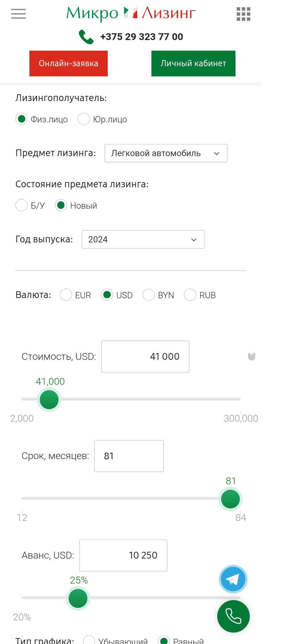The height and width of the screenshot is (644, 281).
Task: Focus the Аванс, USD input field
Action: pyautogui.click(x=123, y=555)
